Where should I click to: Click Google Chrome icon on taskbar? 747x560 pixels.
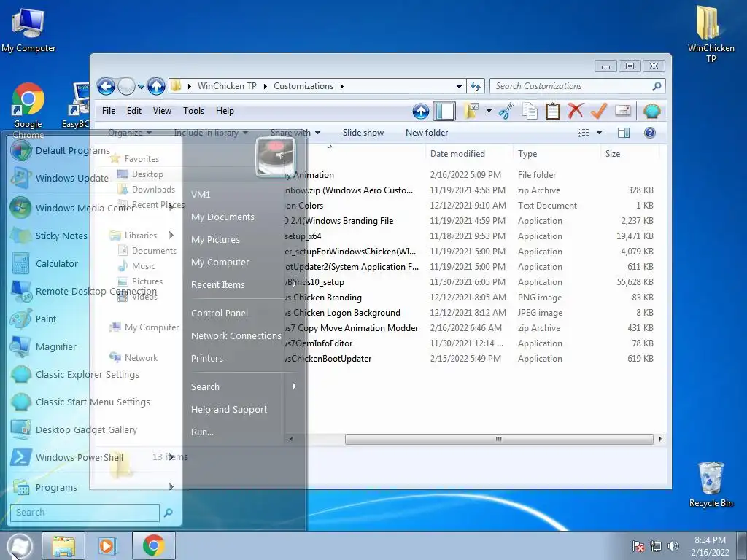point(153,545)
